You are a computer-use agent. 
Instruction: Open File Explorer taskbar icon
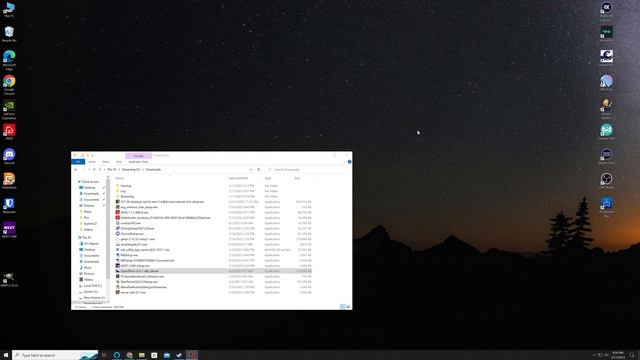(x=142, y=355)
